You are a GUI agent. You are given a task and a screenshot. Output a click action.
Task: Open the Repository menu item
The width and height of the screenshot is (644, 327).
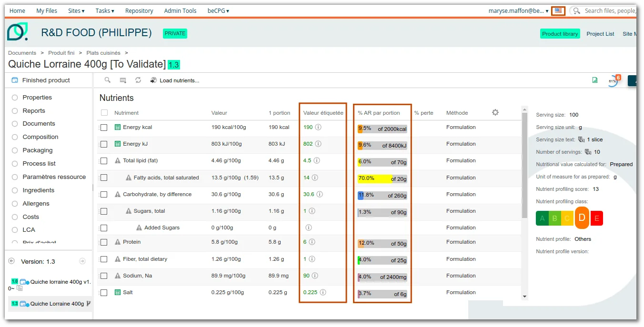tap(139, 10)
